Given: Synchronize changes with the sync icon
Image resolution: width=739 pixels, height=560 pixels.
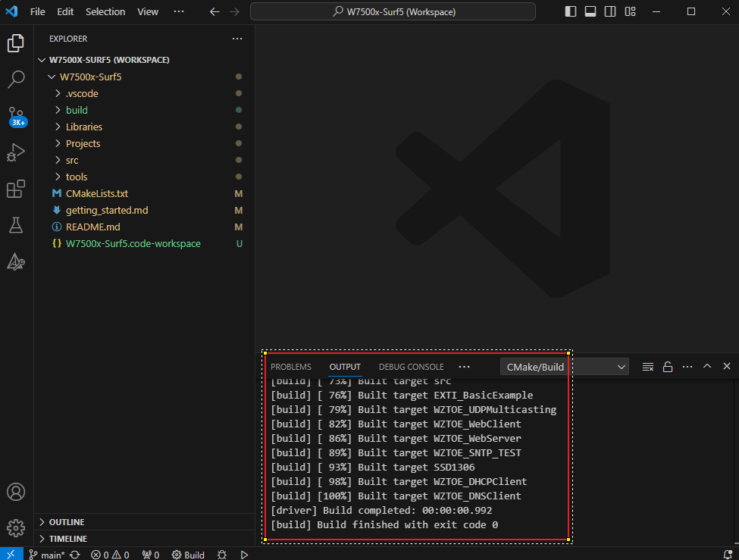Looking at the screenshot, I should (x=75, y=555).
